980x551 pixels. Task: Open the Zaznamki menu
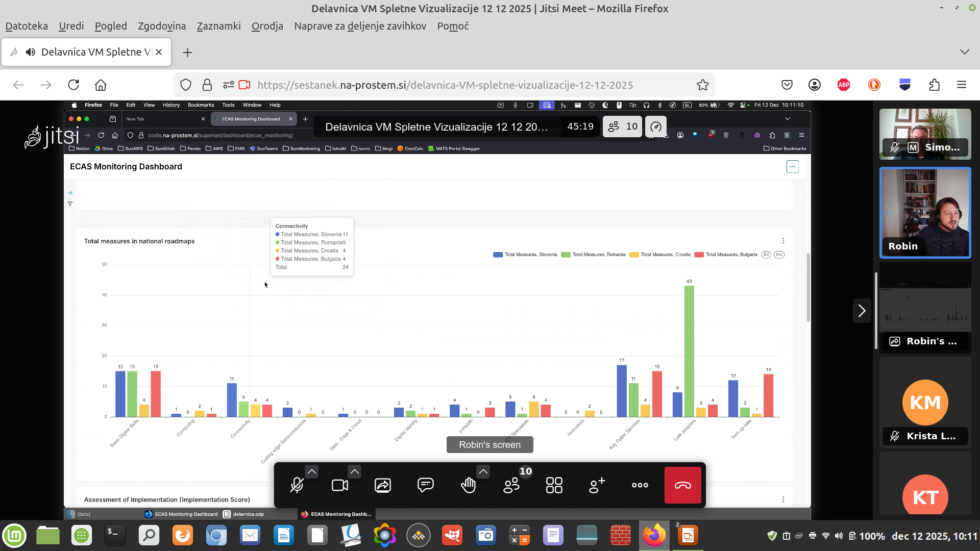(x=218, y=26)
